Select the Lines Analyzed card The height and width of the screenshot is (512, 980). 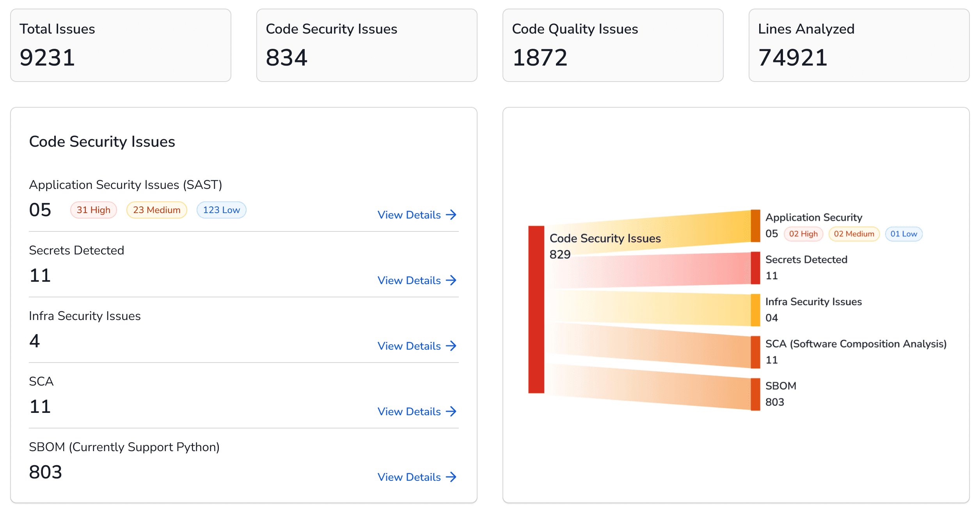point(858,45)
